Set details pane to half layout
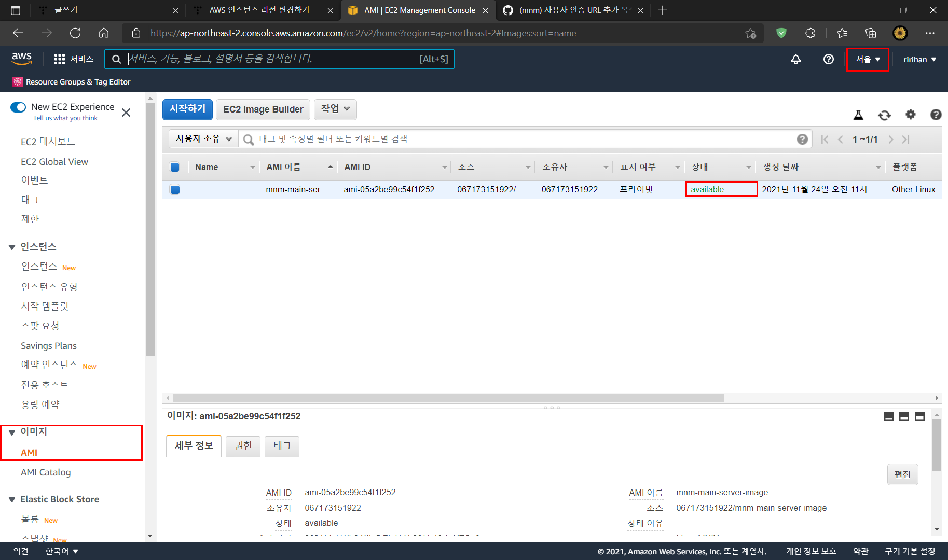 click(904, 416)
